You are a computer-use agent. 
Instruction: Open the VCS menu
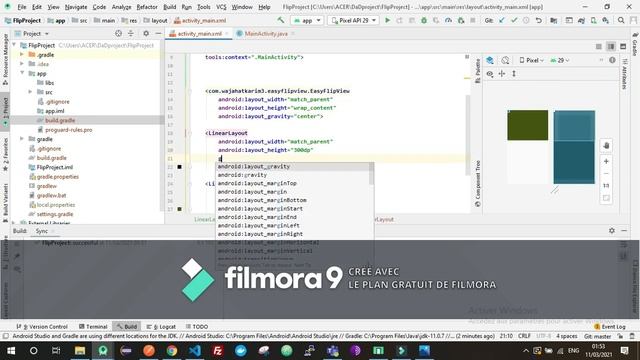tap(221, 7)
